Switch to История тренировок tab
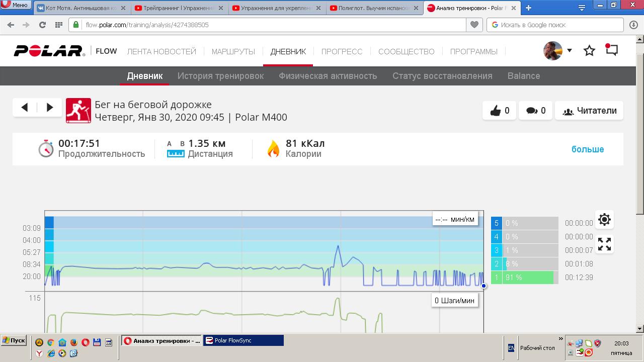 click(x=220, y=76)
